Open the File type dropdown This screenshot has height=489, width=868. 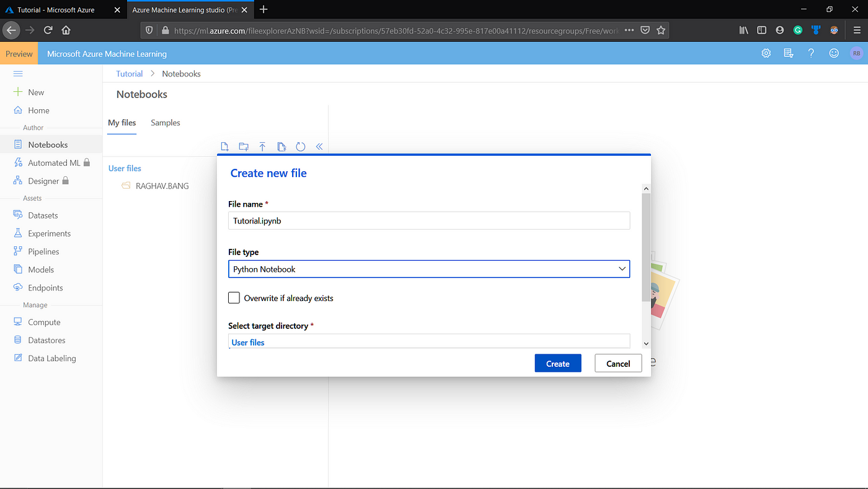429,269
